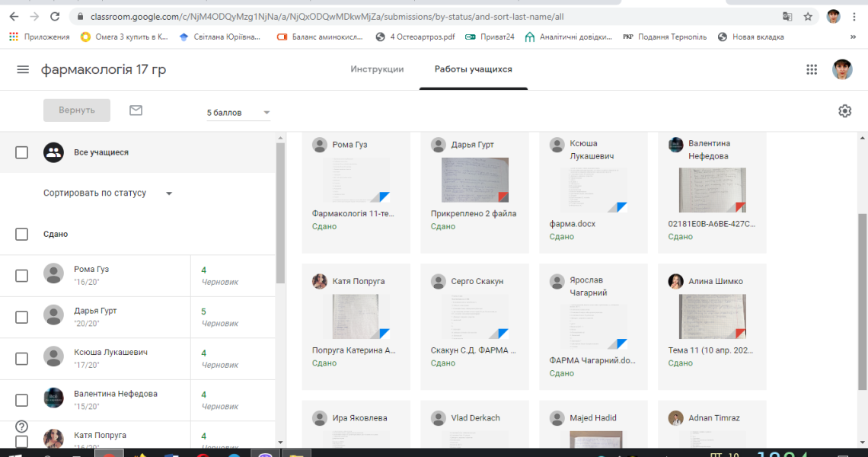Open Новая вкладка bookmark
Image resolution: width=868 pixels, height=457 pixels.
click(751, 37)
